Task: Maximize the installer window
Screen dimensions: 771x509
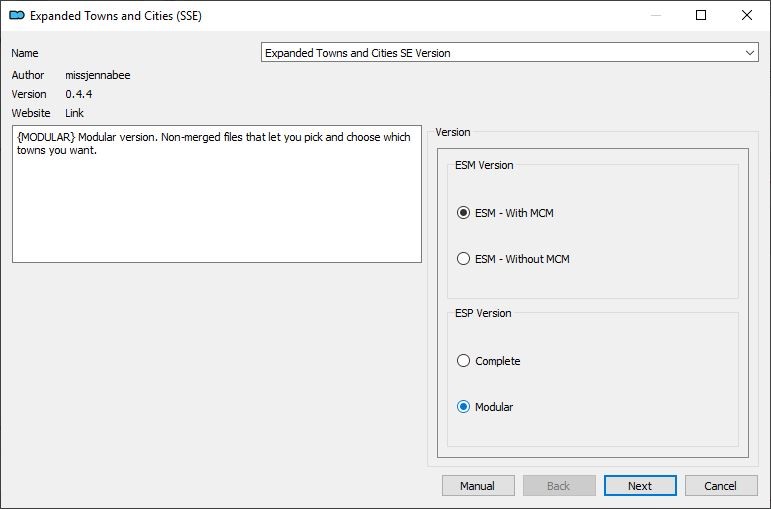Action: (x=701, y=15)
